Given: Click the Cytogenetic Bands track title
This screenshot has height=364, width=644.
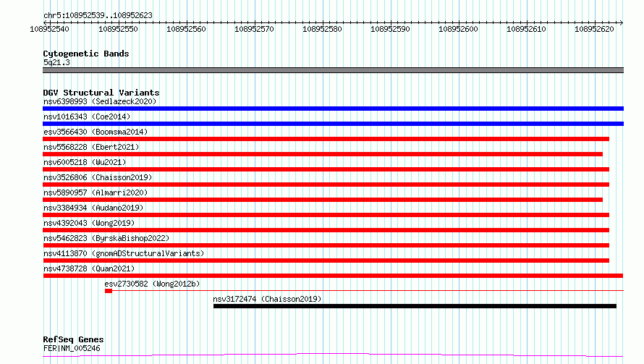Looking at the screenshot, I should [x=86, y=54].
